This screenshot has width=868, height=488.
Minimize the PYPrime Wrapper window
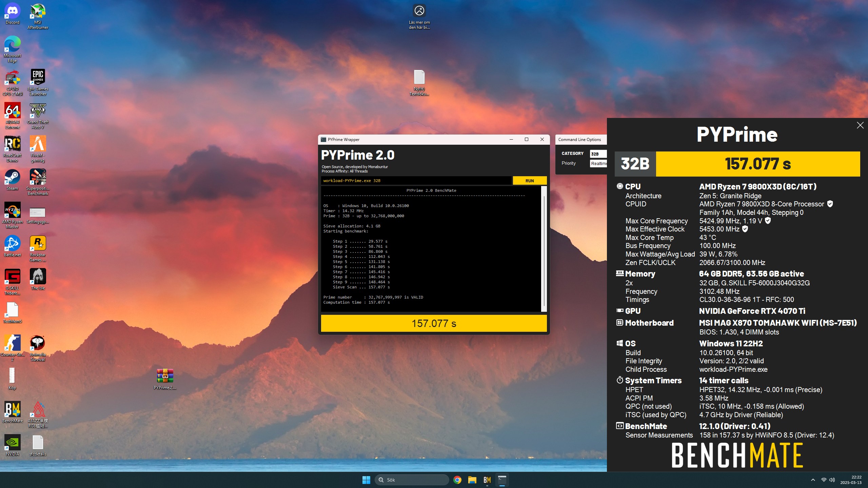pos(511,139)
